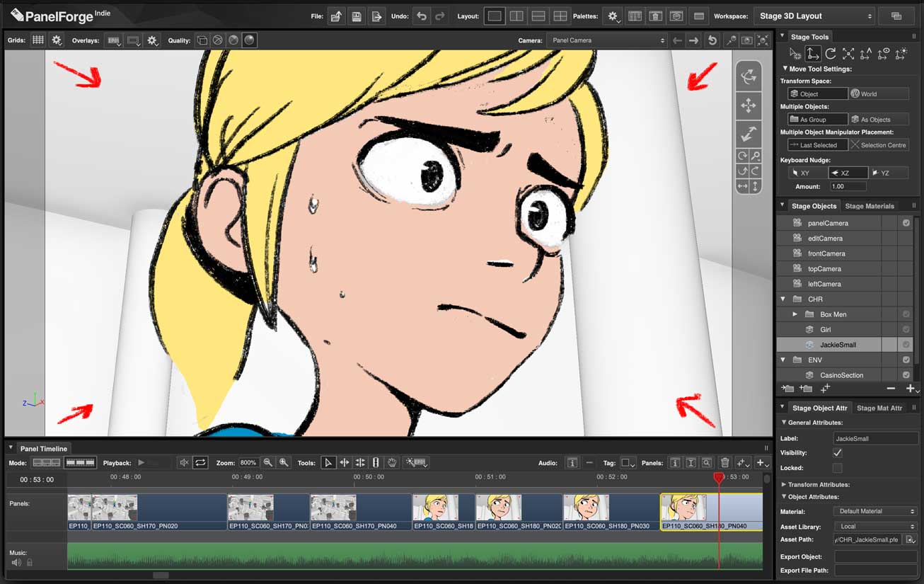Choose Selection Centre manipulator placement
Viewport: 924px width, 584px height.
pos(879,145)
